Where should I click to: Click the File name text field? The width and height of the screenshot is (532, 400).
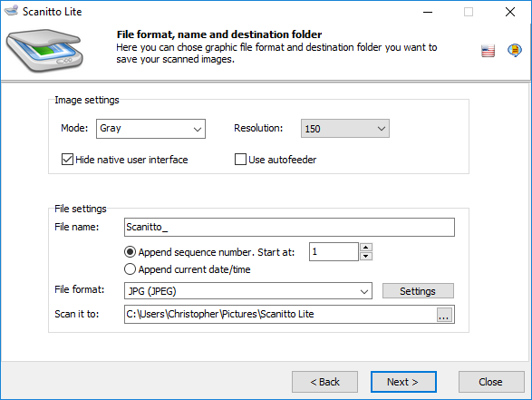pyautogui.click(x=289, y=227)
